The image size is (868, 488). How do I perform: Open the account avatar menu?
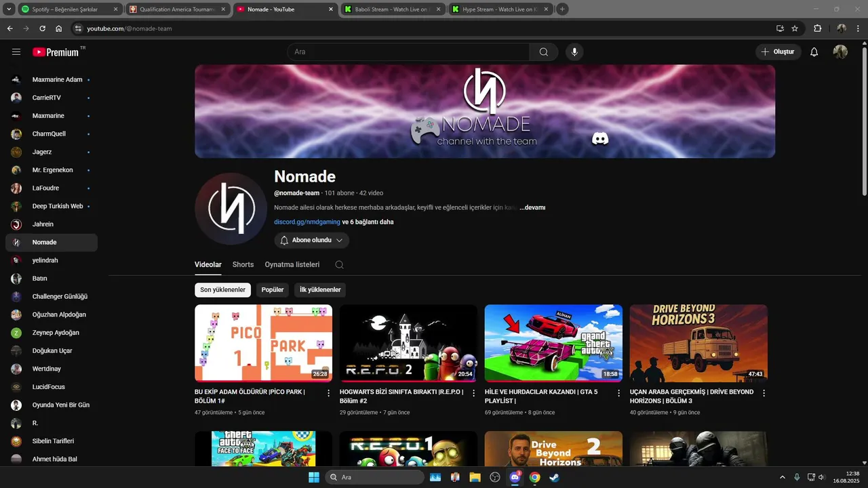(840, 52)
